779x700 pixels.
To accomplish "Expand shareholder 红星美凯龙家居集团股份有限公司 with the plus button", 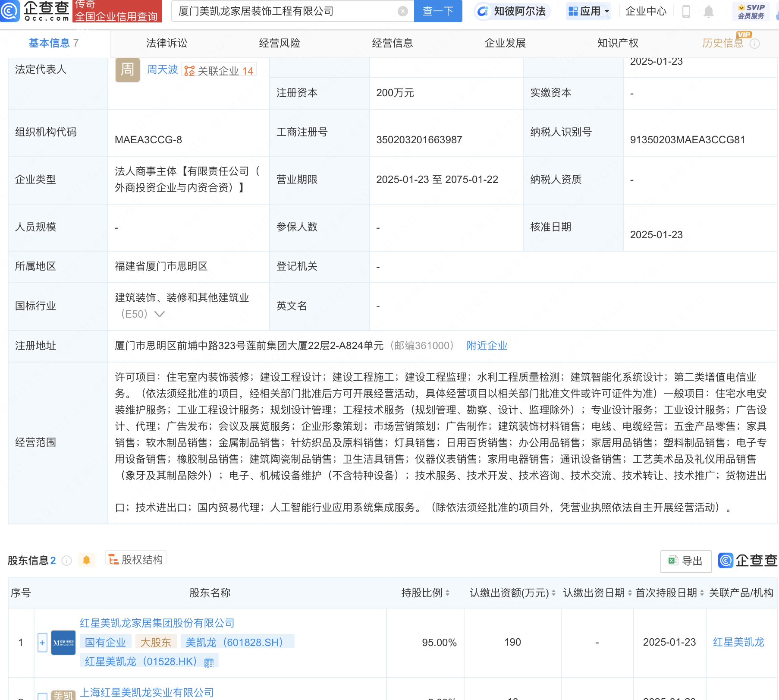I will point(42,643).
